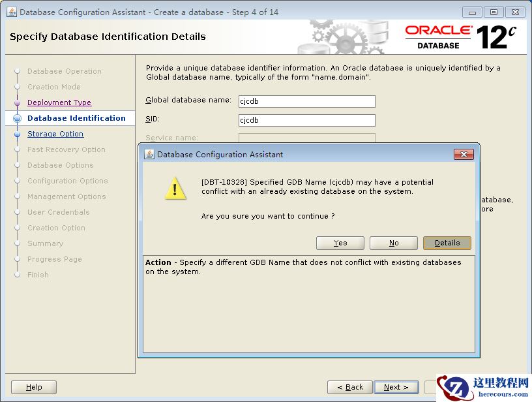Viewport: 532px width, 402px height.
Task: Click the Oracle 12c Database logo
Action: 461,37
